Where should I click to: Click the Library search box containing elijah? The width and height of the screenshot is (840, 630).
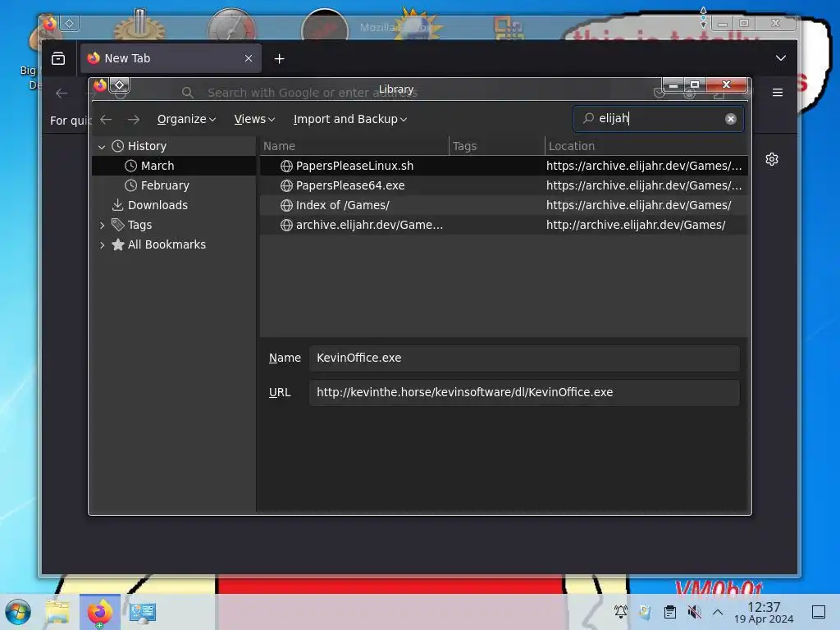tap(658, 118)
